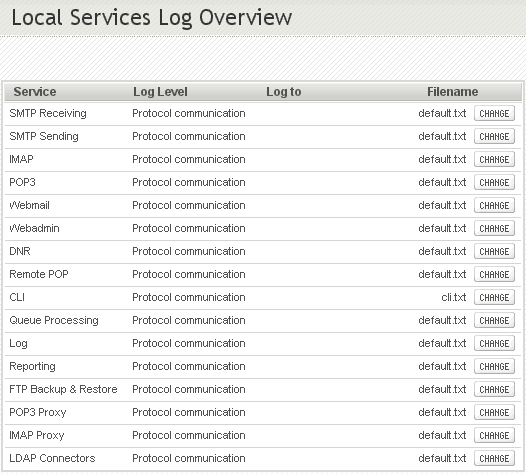
Task: Click the Local Services Log Overview heading
Action: coord(152,17)
